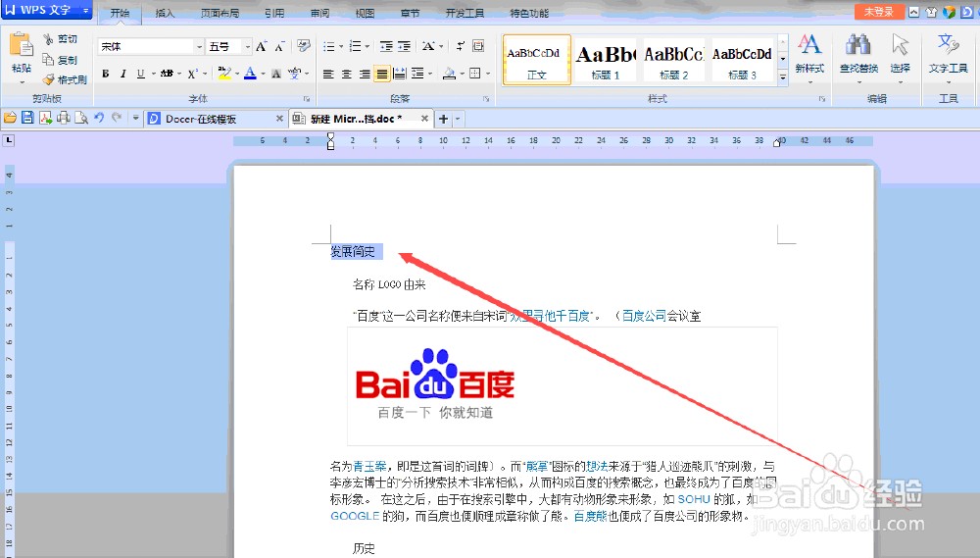The width and height of the screenshot is (980, 558).
Task: Open a file via folder icon
Action: point(10,118)
